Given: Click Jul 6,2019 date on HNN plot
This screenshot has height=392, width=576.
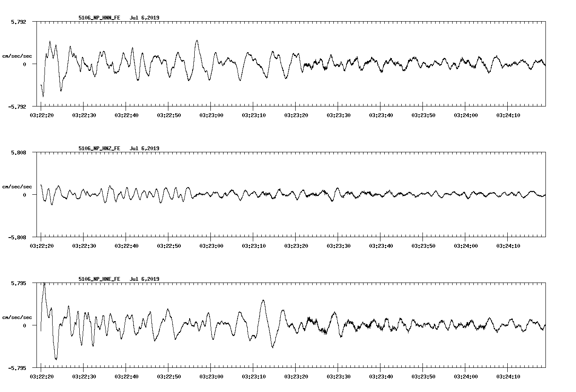Looking at the screenshot, I should coord(145,18).
